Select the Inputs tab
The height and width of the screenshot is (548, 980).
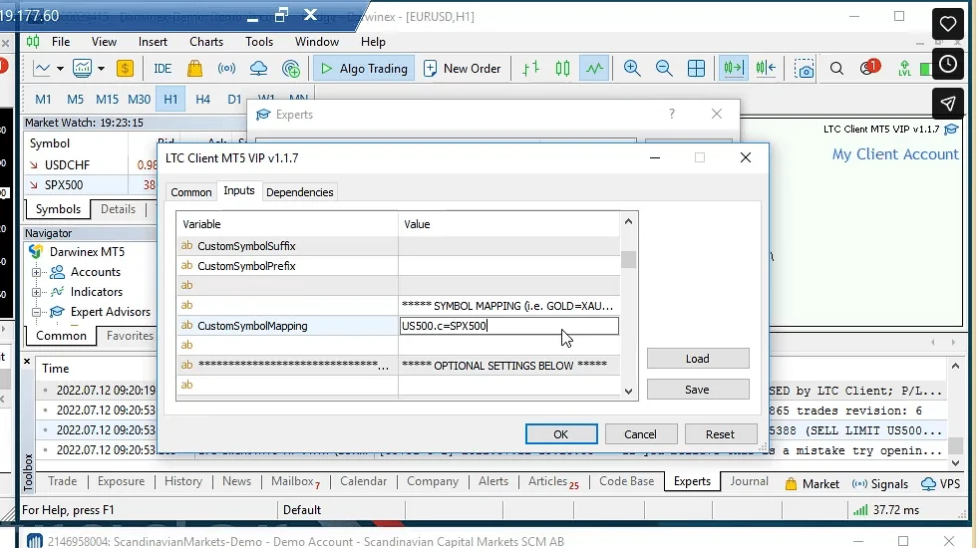click(x=238, y=190)
